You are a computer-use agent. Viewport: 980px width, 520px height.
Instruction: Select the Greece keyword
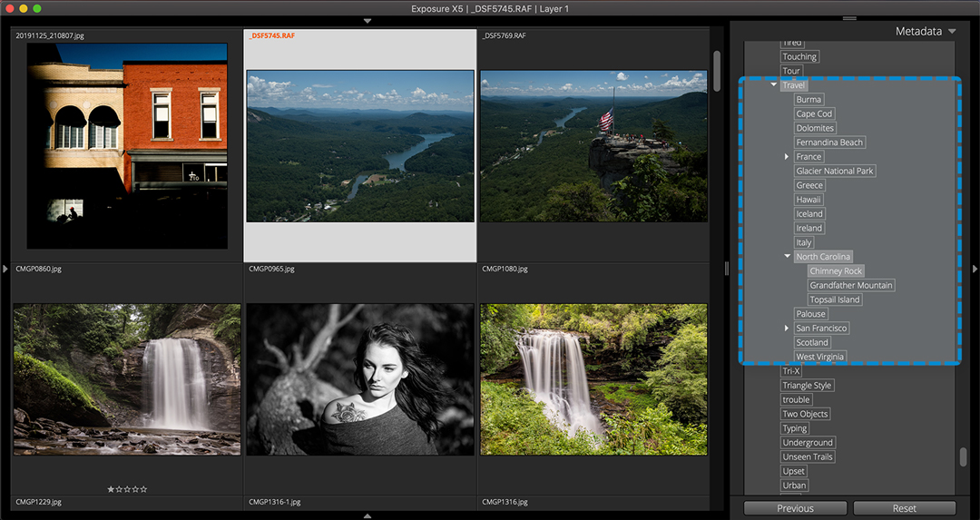[809, 185]
